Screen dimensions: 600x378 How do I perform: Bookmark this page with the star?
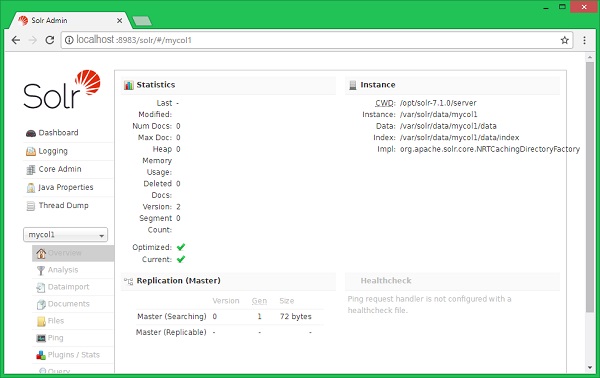565,40
